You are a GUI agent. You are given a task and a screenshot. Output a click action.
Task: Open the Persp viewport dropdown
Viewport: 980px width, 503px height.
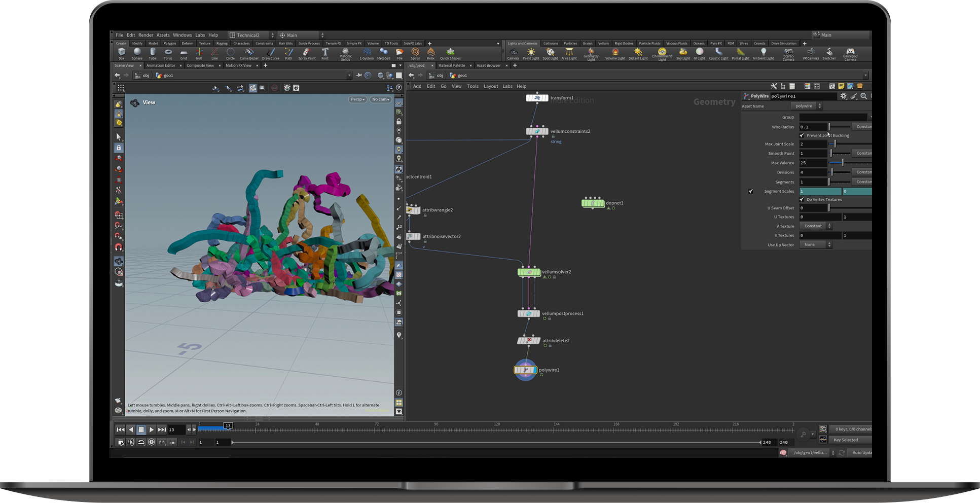click(x=357, y=99)
